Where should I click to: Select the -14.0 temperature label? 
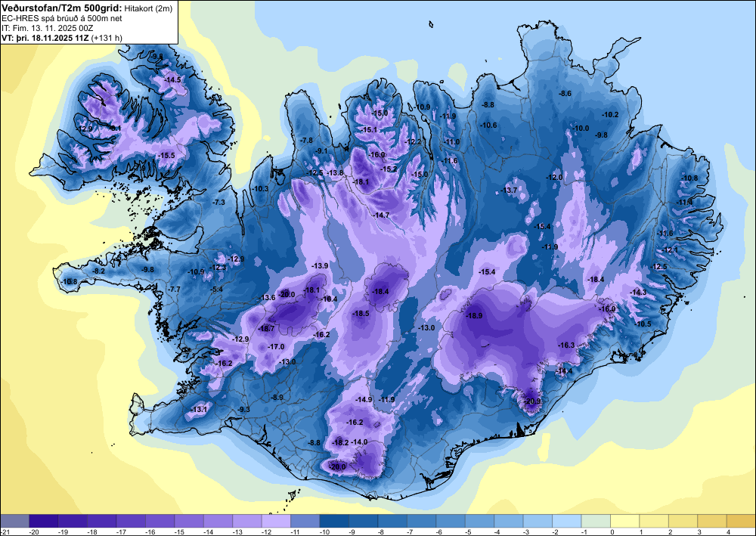[360, 442]
